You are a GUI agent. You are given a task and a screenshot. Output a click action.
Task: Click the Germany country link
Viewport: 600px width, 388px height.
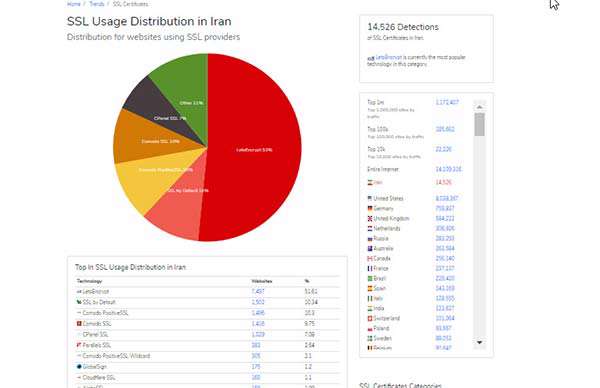click(x=383, y=208)
